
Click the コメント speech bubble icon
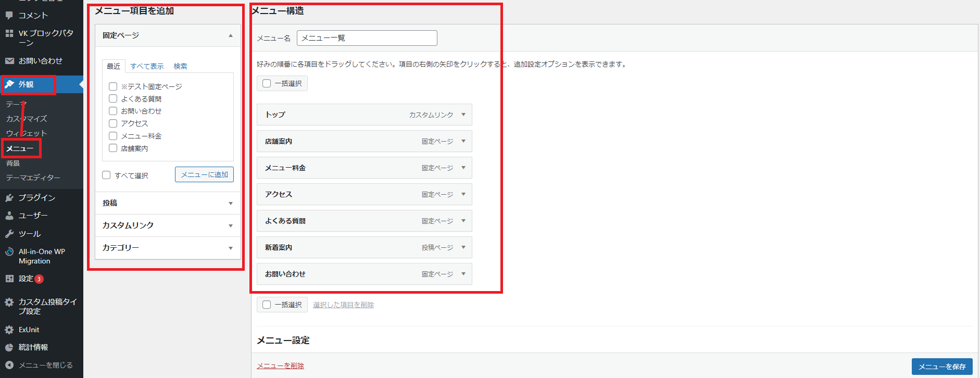9,15
